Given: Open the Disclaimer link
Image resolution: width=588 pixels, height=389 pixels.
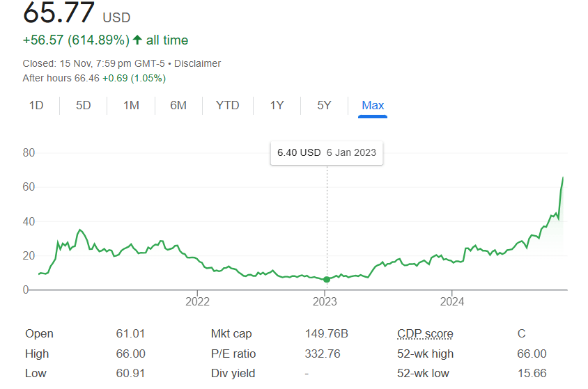Looking at the screenshot, I should click(x=197, y=63).
